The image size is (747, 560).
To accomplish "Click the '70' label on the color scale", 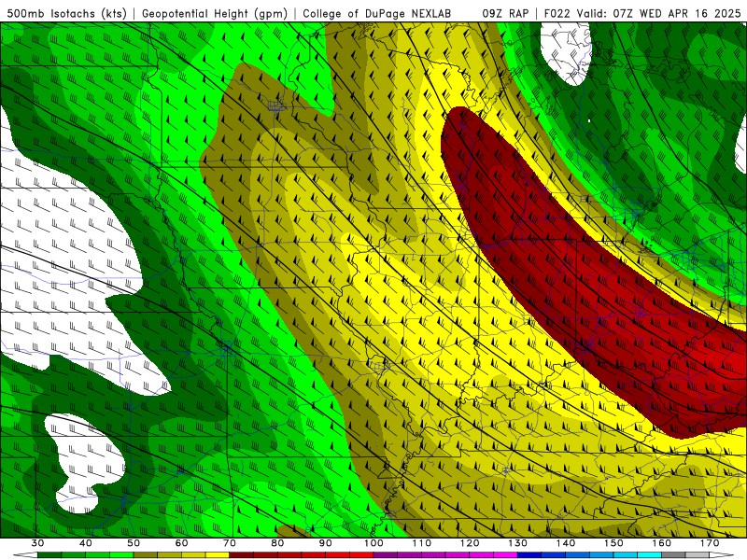I will tap(230, 543).
